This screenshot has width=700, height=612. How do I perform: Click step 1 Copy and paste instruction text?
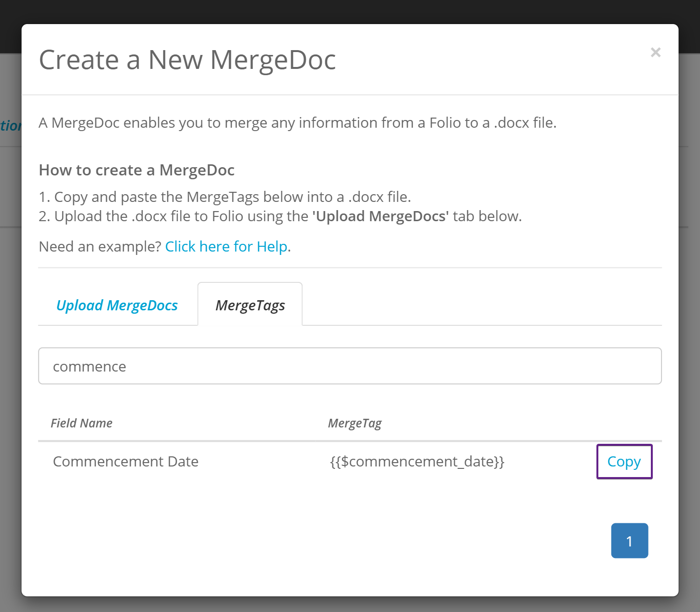(x=225, y=197)
